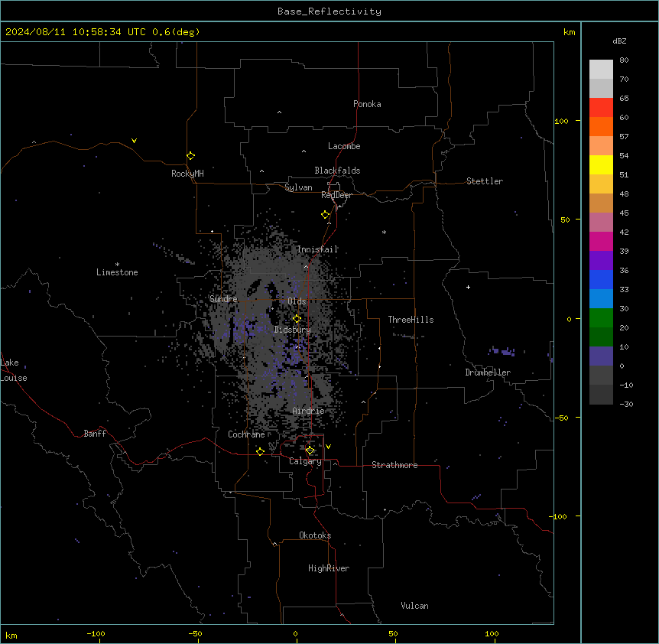Image resolution: width=659 pixels, height=644 pixels.
Task: Click the white plus marker north of Drumheller
Action: 468,287
